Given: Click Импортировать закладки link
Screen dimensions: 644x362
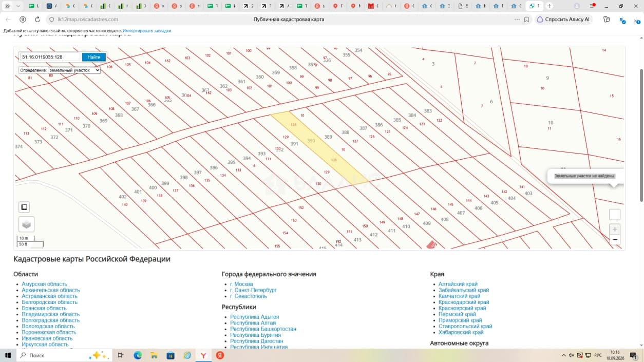Looking at the screenshot, I should pos(147,31).
